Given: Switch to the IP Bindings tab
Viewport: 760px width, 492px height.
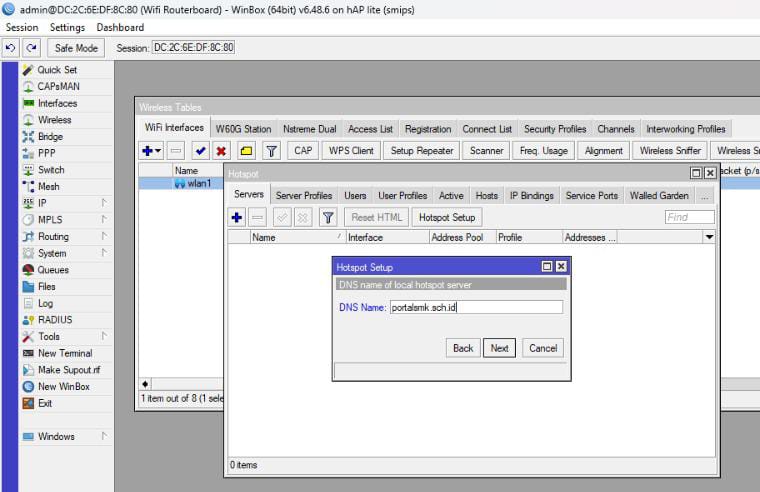Looking at the screenshot, I should coord(532,196).
